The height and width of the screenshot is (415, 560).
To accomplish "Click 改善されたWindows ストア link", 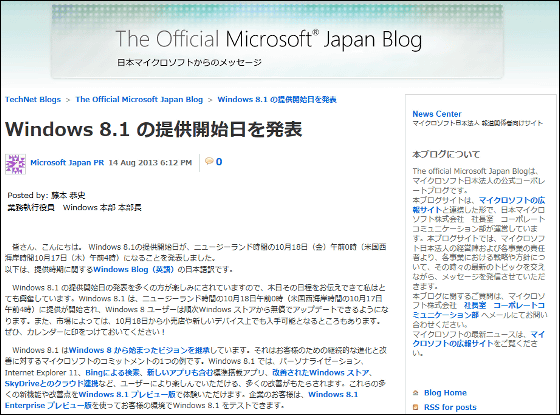I will 321,373.
